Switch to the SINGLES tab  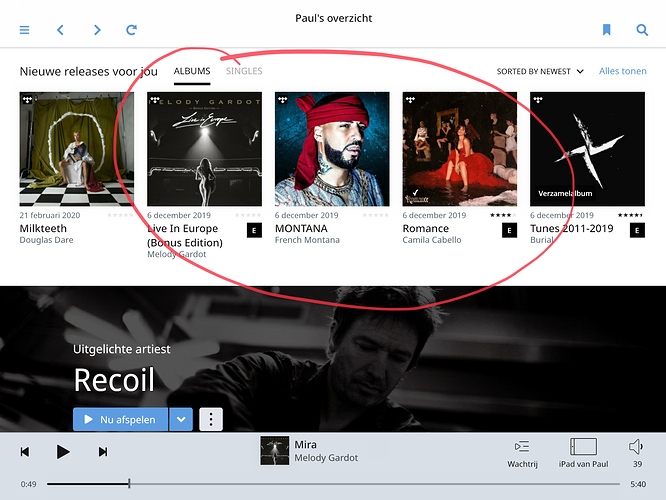[244, 71]
